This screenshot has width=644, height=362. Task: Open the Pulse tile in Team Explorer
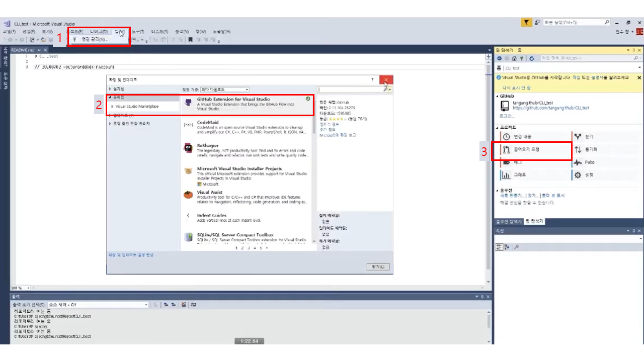pyautogui.click(x=606, y=162)
